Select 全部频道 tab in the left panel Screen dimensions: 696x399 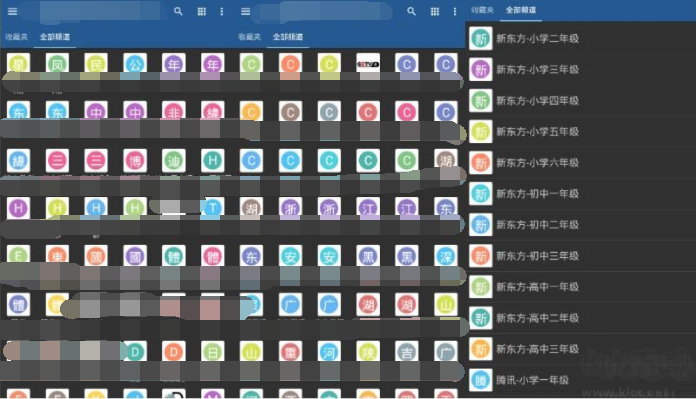tap(55, 37)
